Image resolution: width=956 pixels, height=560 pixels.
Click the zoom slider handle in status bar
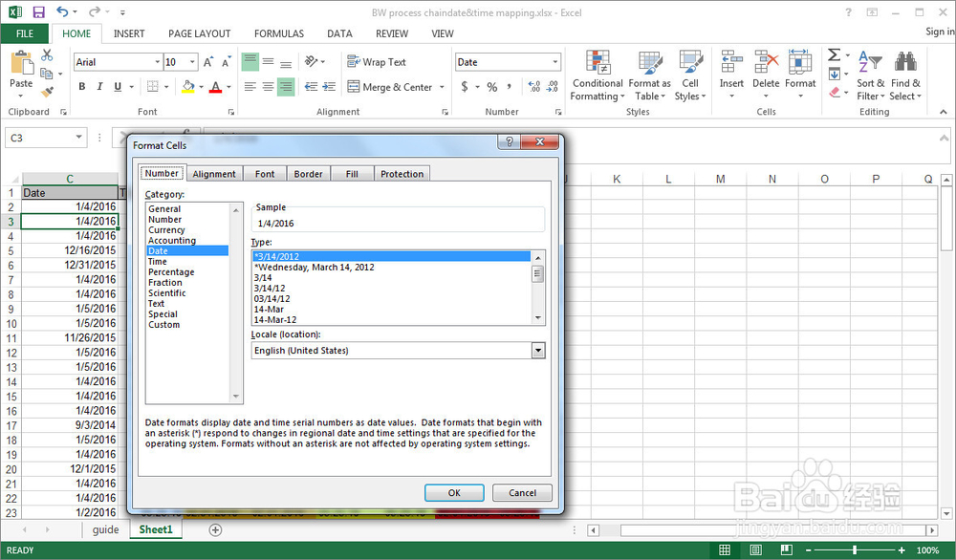(x=855, y=550)
